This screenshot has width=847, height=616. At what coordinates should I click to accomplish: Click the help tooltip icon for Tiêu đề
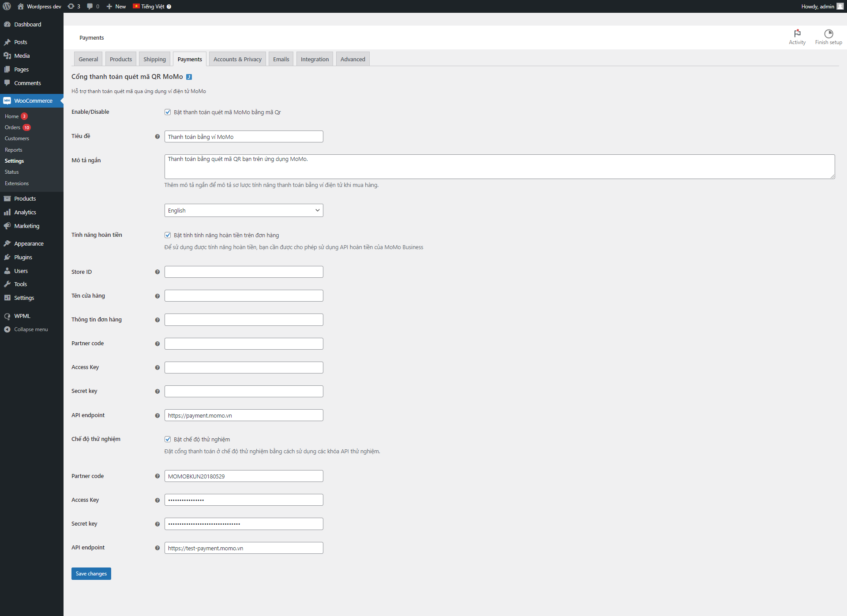coord(157,137)
